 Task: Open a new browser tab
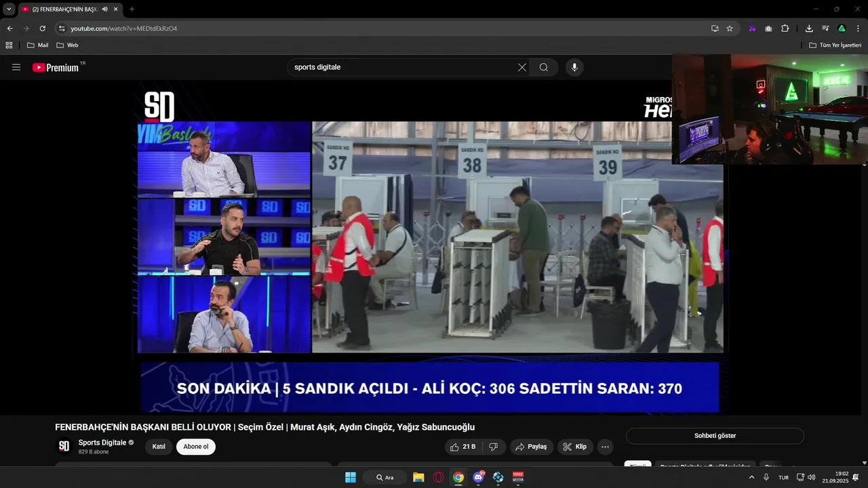[x=132, y=9]
